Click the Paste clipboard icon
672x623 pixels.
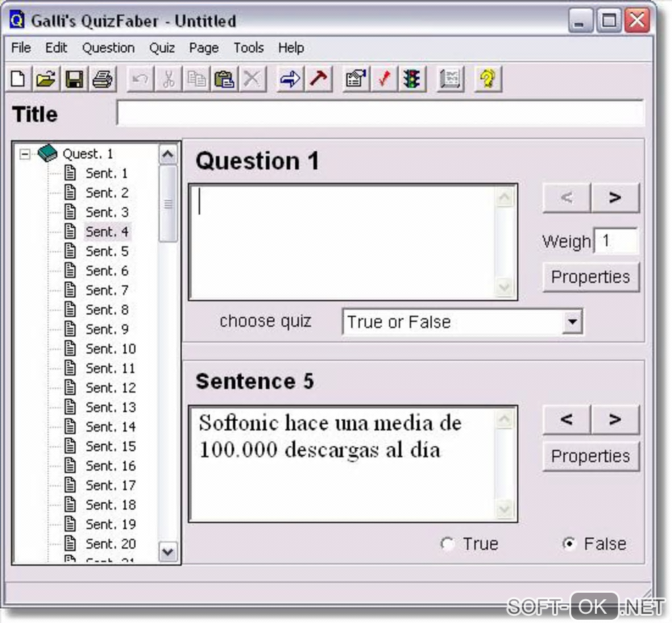[x=225, y=80]
